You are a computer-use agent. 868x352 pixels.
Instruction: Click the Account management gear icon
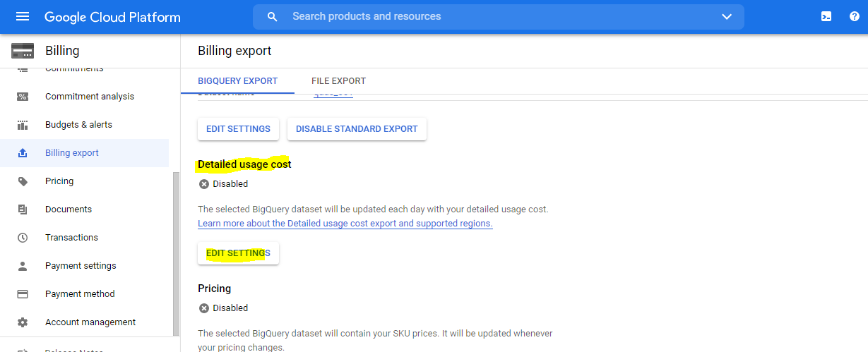click(23, 322)
